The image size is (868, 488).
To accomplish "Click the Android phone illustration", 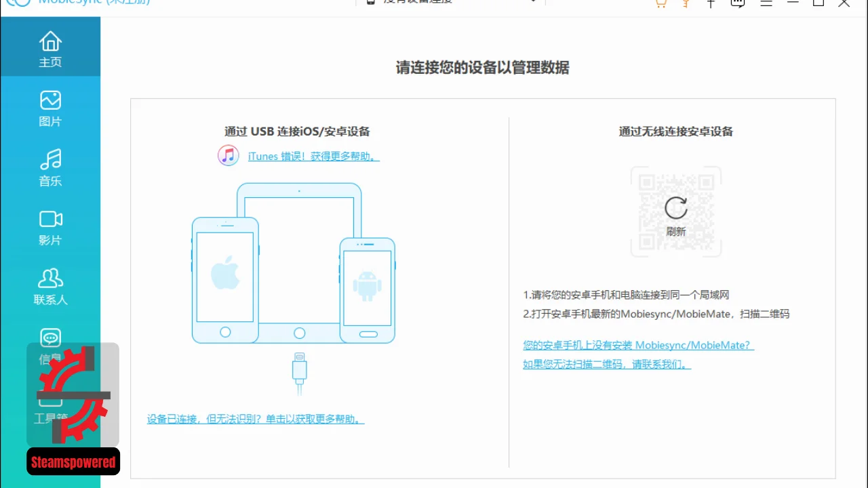I will 368,290.
